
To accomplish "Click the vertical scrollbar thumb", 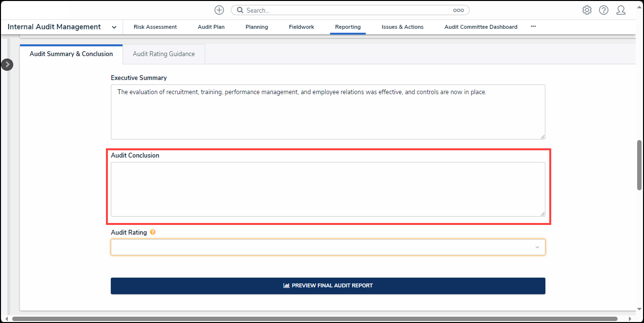I will (x=639, y=165).
